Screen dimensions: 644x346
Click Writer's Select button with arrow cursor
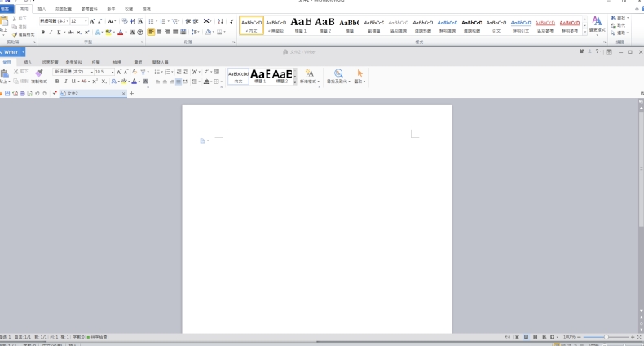tap(359, 77)
